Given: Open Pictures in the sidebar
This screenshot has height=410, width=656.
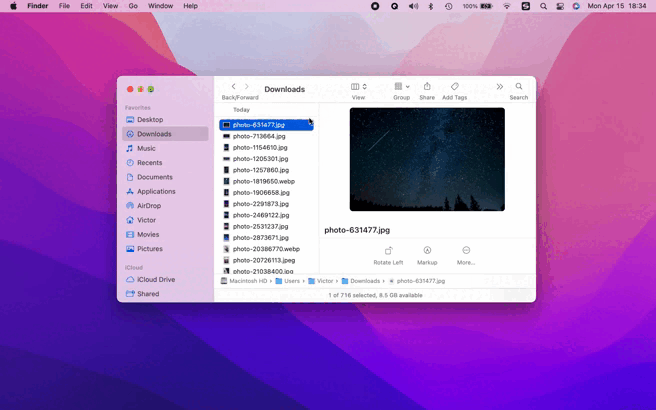Looking at the screenshot, I should coord(165,249).
